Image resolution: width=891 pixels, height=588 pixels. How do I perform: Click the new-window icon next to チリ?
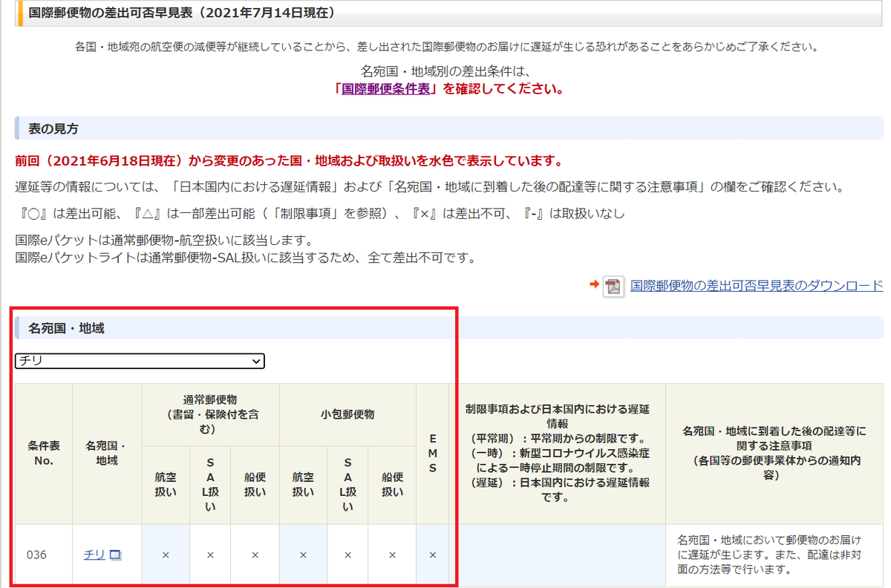[x=115, y=555]
